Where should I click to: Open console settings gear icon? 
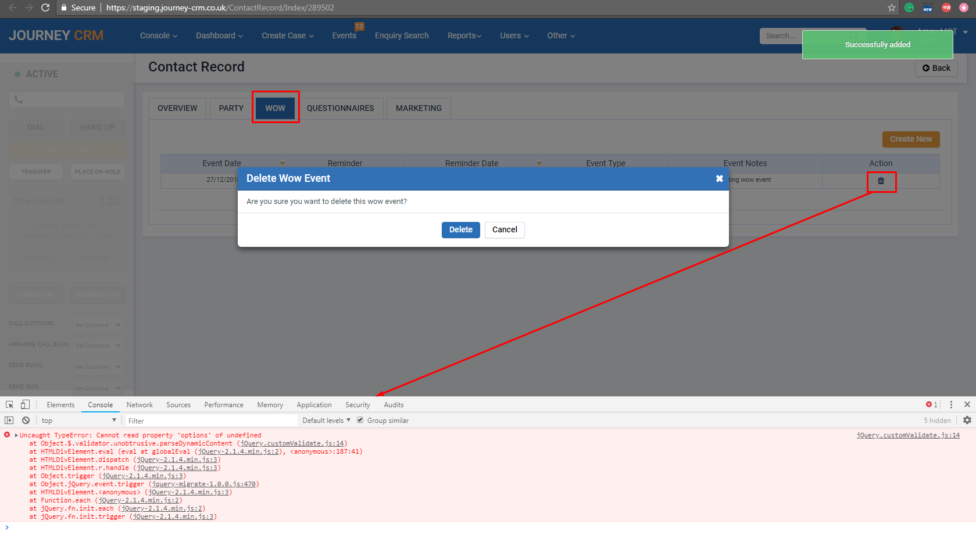[967, 420]
